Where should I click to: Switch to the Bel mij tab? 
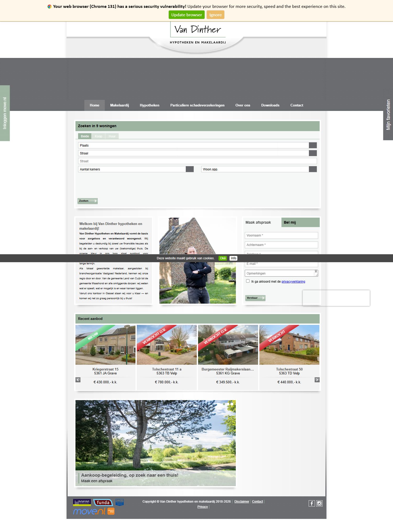[300, 222]
